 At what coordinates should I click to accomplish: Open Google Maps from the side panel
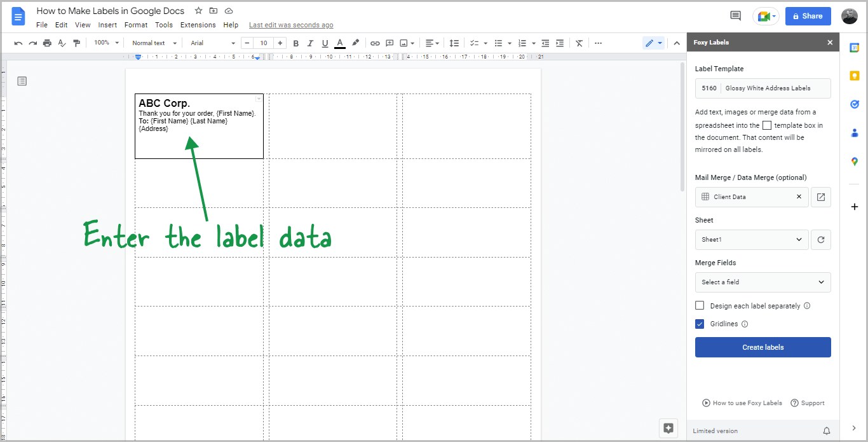pyautogui.click(x=855, y=161)
